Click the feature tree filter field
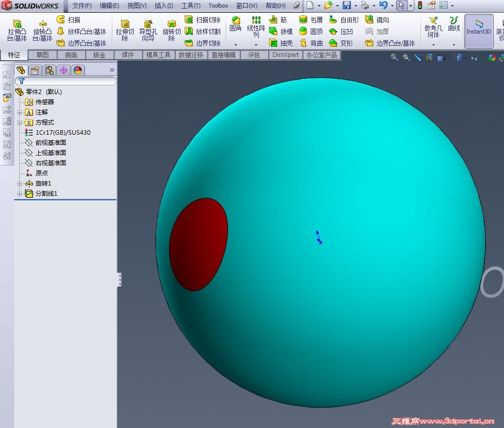 (66, 81)
